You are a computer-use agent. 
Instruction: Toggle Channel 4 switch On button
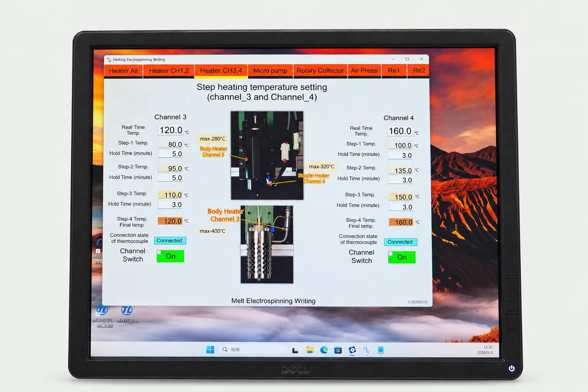(x=402, y=257)
